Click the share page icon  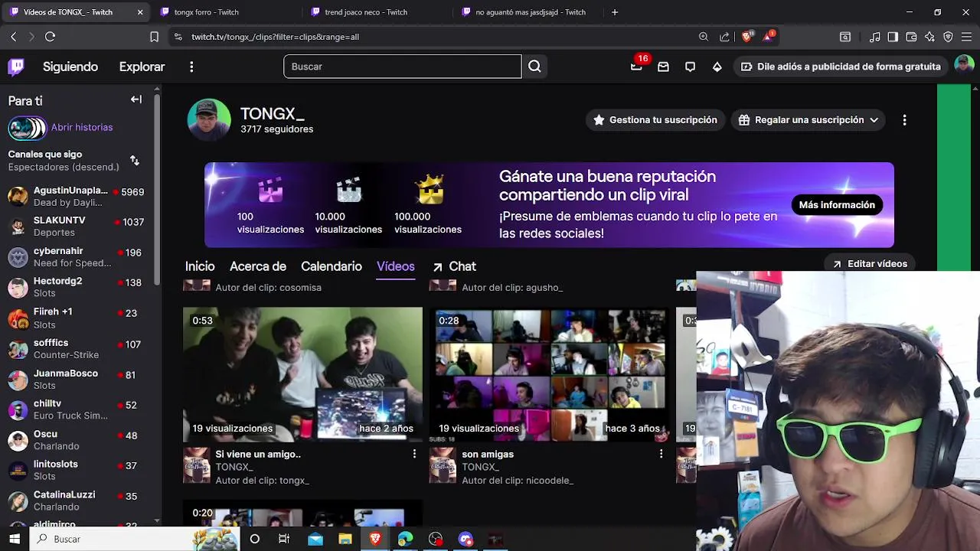(x=724, y=37)
